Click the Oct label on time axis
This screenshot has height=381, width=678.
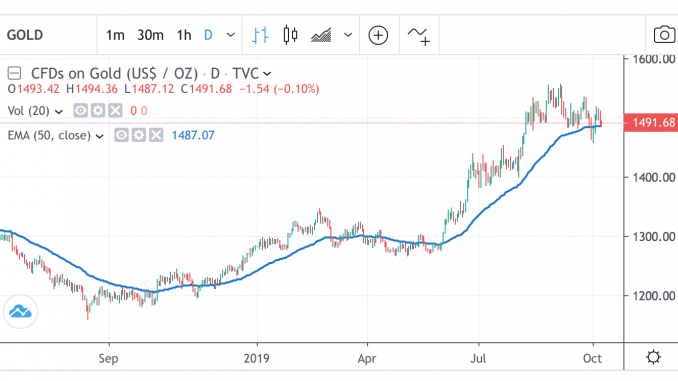[592, 359]
